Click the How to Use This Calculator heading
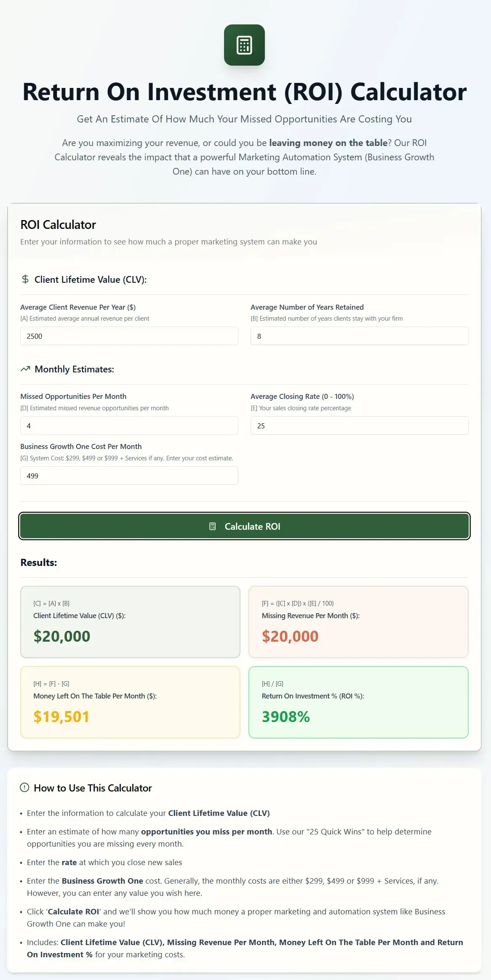 [x=93, y=788]
